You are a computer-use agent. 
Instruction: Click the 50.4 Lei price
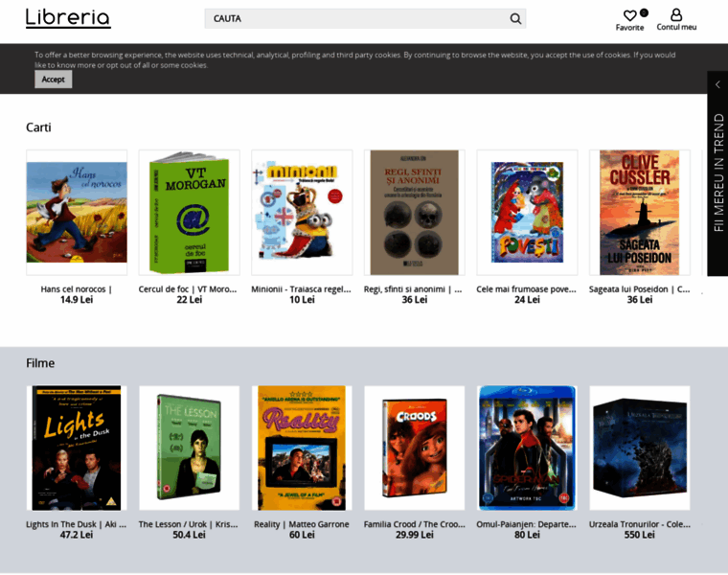(x=190, y=535)
